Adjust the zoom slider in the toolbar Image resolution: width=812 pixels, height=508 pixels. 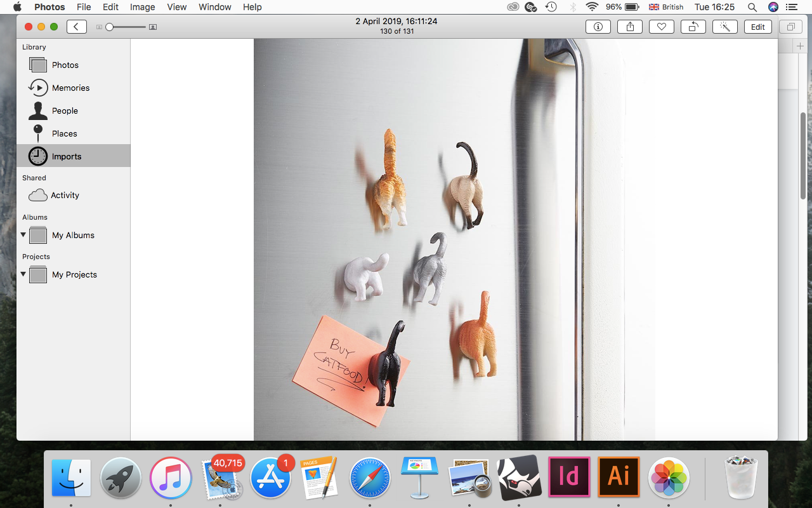(x=110, y=27)
